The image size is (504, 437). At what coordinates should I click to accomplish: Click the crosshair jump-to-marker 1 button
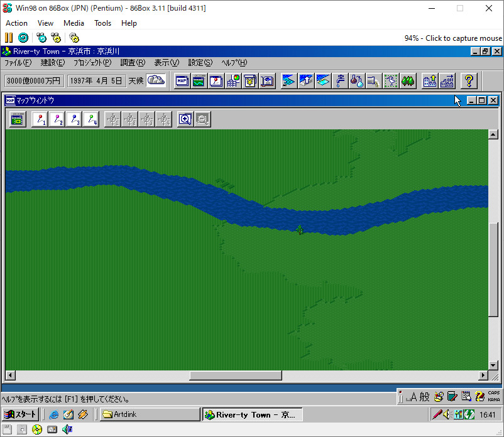click(113, 119)
